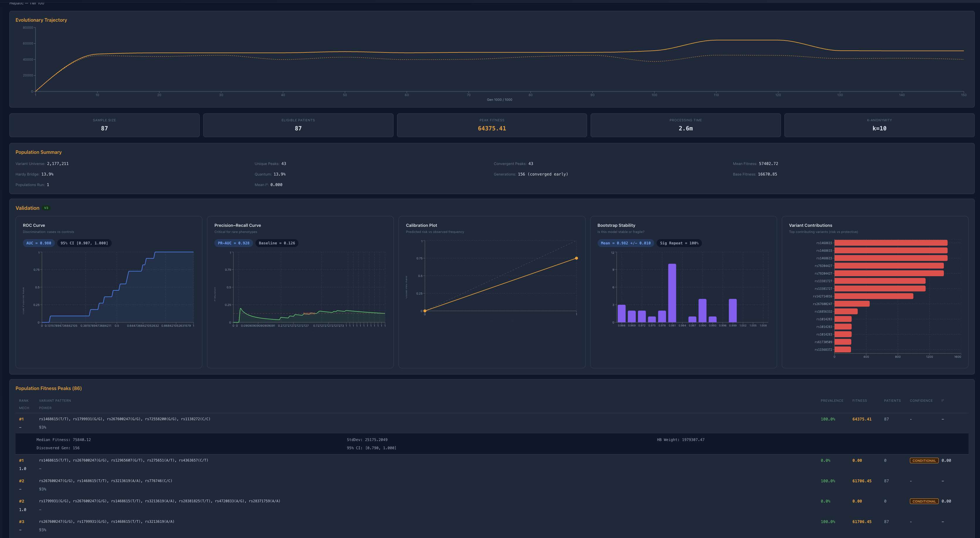Sort table by the PREVALENCE column header
Screen dimensions: 980x538
tap(832, 400)
